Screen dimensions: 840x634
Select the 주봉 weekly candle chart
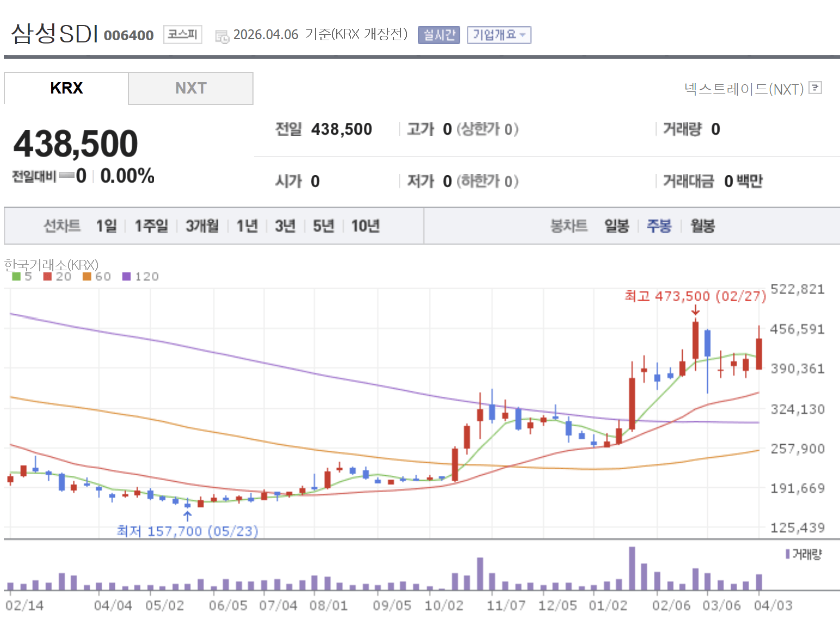coord(659,226)
